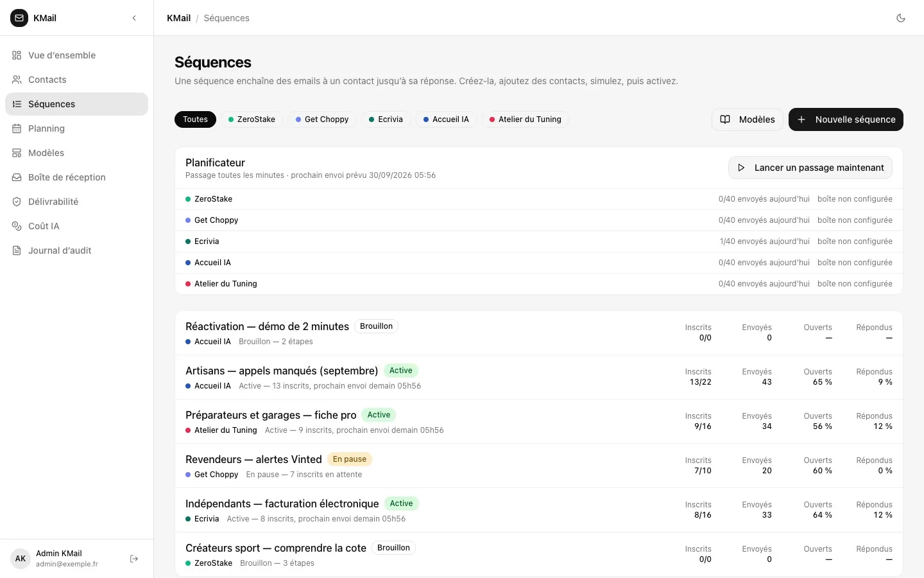Click Atelier du Tuning row in Planificateur
The image size is (924, 578).
[x=539, y=284]
